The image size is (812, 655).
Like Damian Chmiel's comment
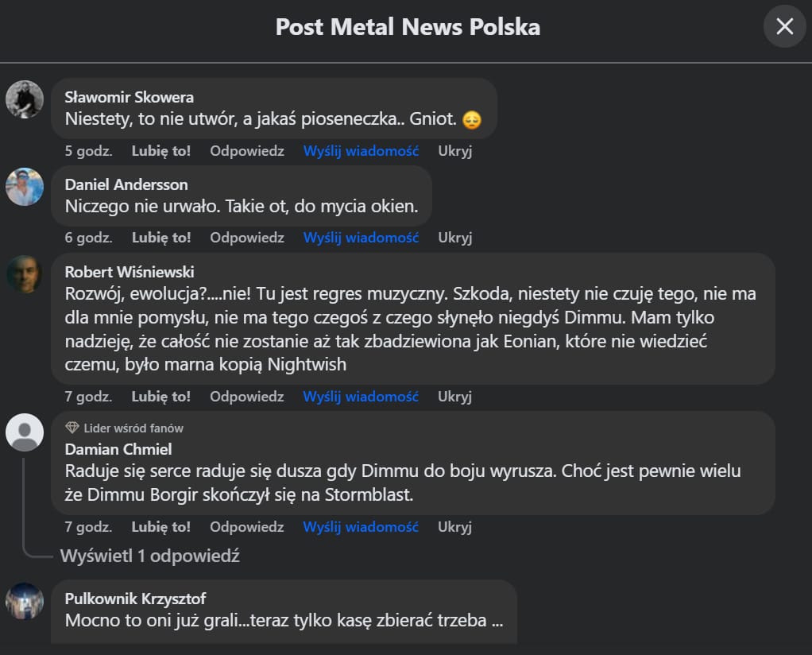[x=161, y=526]
